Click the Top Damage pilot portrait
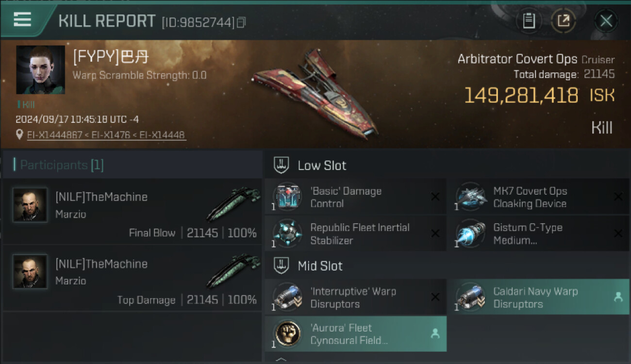Image resolution: width=631 pixels, height=364 pixels. pos(30,272)
